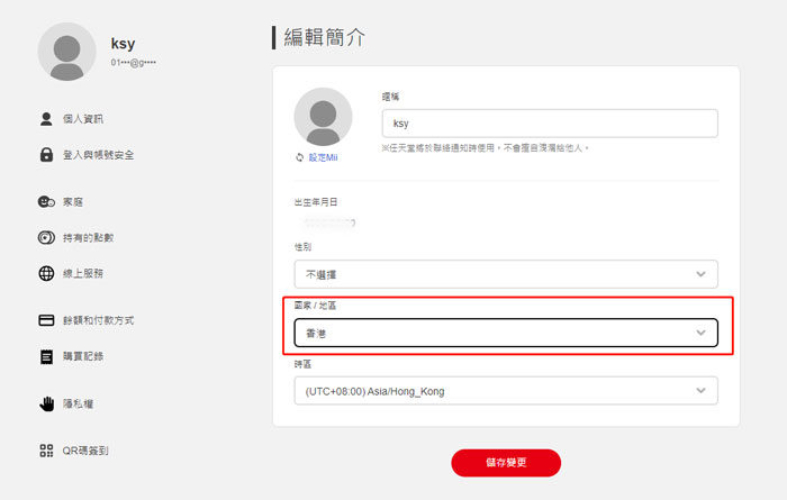Expand the Asia/Hong_Kong time zone dropdown

506,391
